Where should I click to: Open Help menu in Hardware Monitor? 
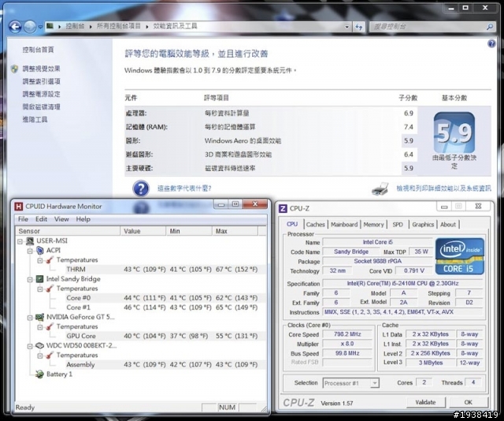pos(83,219)
